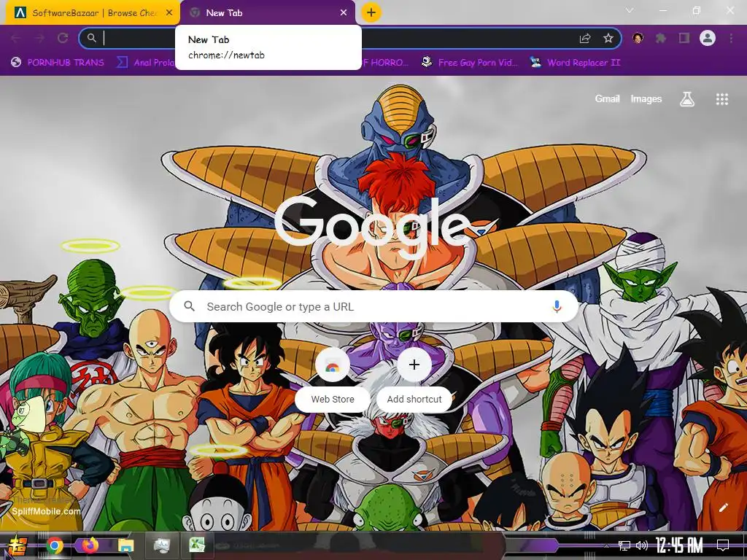Toggle the side panel icon
The height and width of the screenshot is (560, 747).
pos(684,38)
